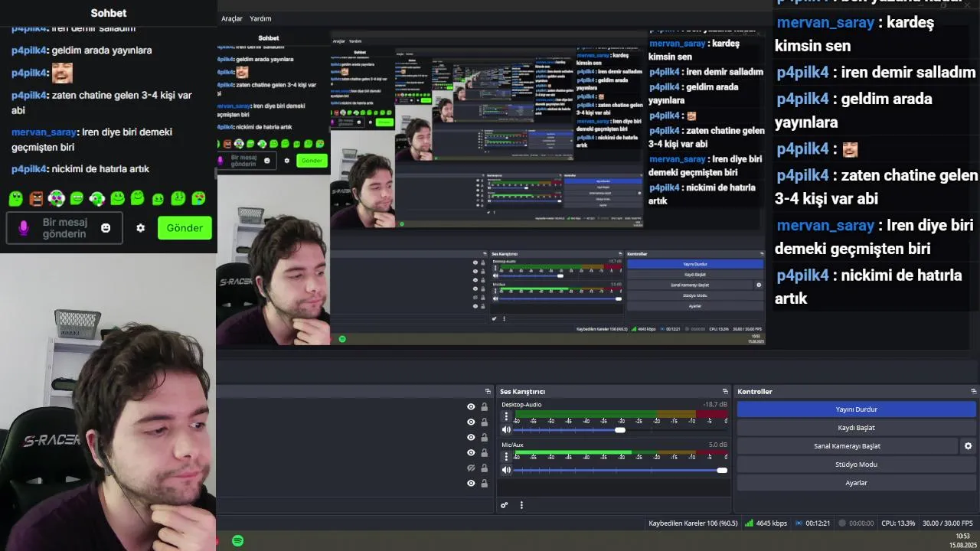
Task: Click the 30.00 / 30.00 FPS text
Action: click(x=948, y=523)
